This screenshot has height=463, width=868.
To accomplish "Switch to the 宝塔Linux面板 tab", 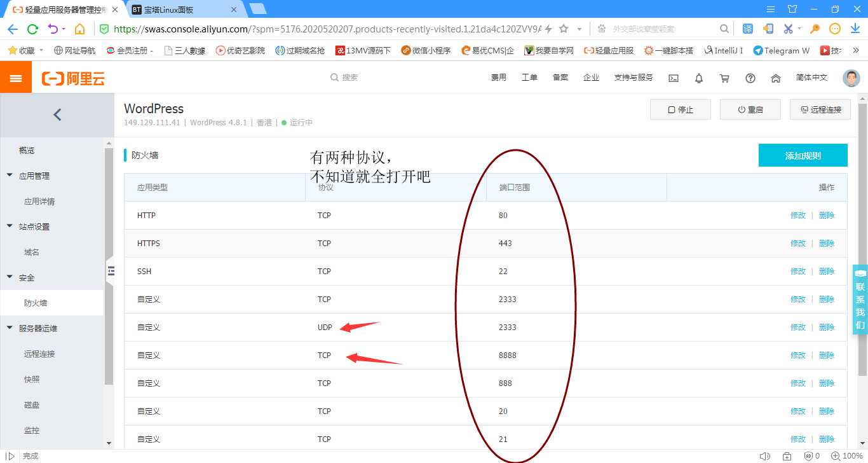I will (x=184, y=9).
